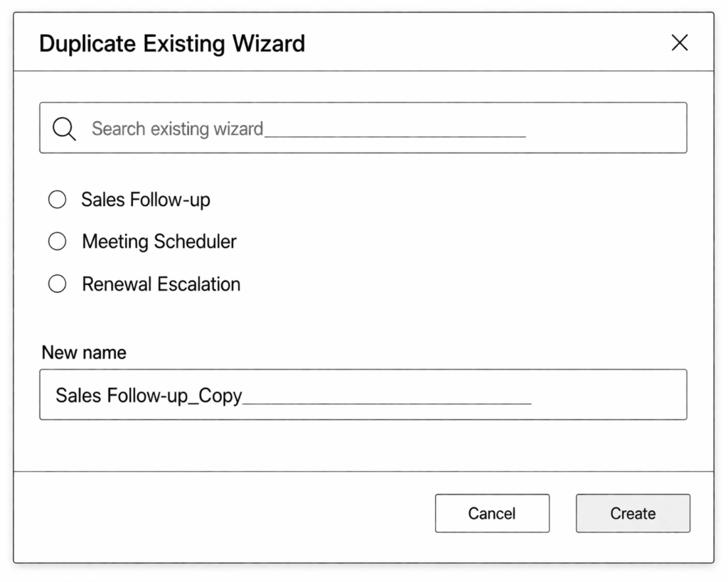
Task: Click the magnifying glass search icon
Action: (64, 129)
